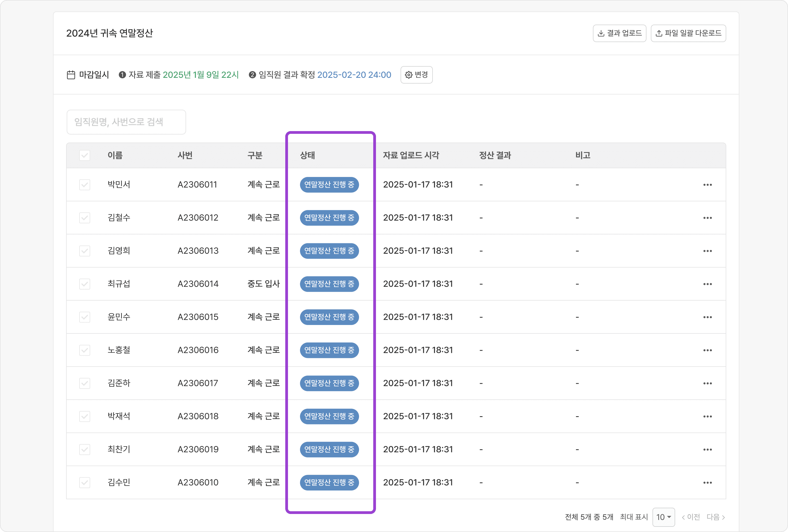The width and height of the screenshot is (788, 532).
Task: Click 연말정산 진행 중 badge for 최찬기
Action: point(329,449)
